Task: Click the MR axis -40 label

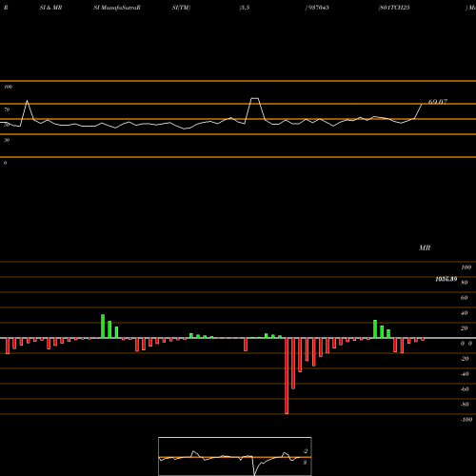Action: (x=465, y=374)
